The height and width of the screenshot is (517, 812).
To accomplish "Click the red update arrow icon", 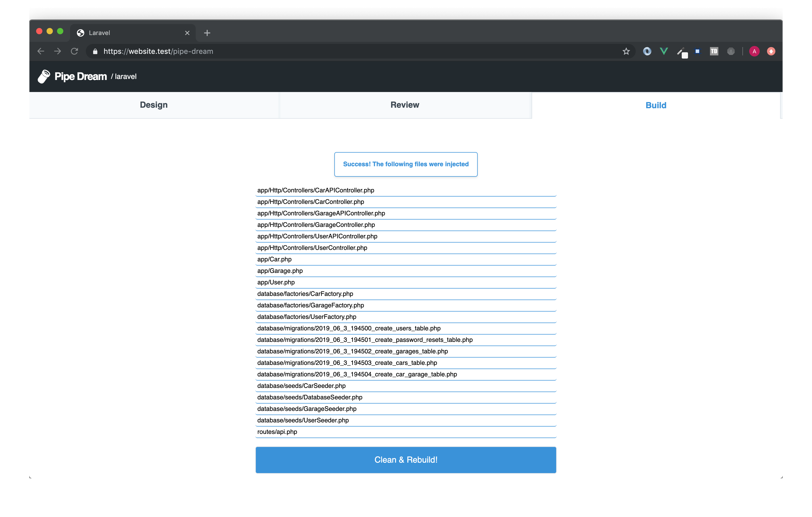I will pyautogui.click(x=771, y=51).
